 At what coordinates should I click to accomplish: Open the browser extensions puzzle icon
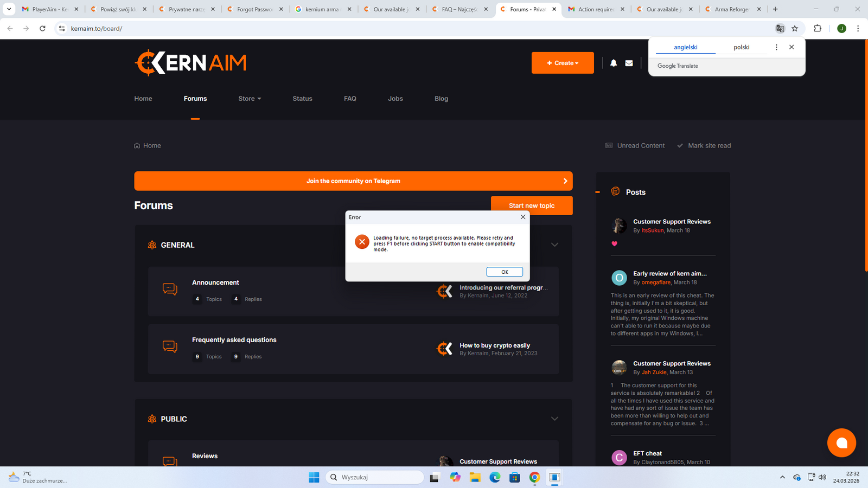pyautogui.click(x=818, y=28)
